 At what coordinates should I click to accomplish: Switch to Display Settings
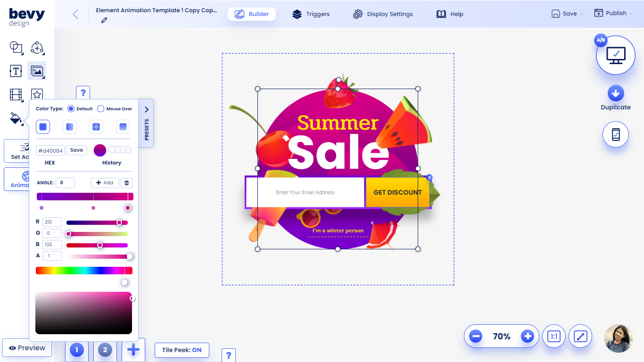tap(383, 14)
